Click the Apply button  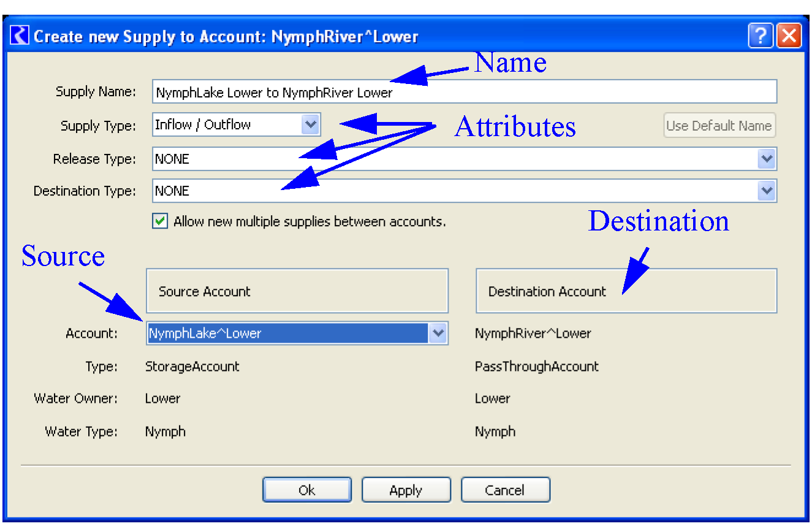point(406,490)
